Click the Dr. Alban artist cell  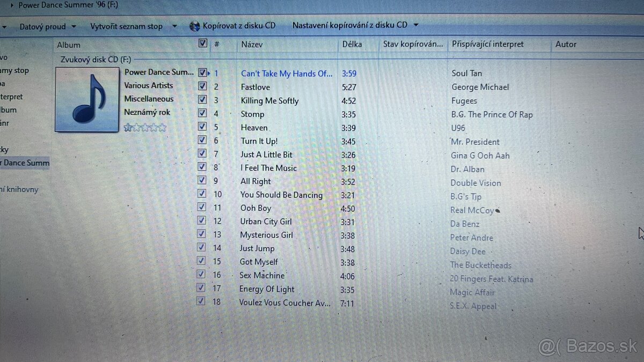tap(467, 169)
